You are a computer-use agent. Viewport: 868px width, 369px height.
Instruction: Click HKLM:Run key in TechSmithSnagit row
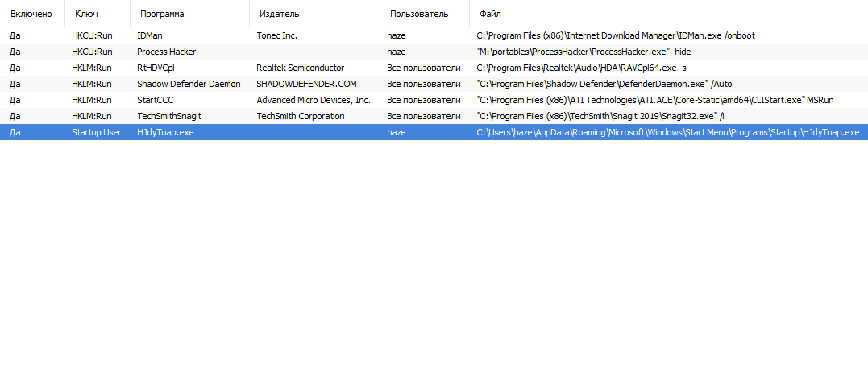(x=92, y=116)
